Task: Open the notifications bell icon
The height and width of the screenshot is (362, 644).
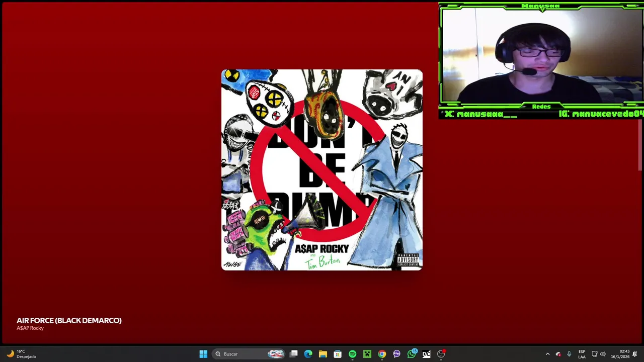Action: 635,354
